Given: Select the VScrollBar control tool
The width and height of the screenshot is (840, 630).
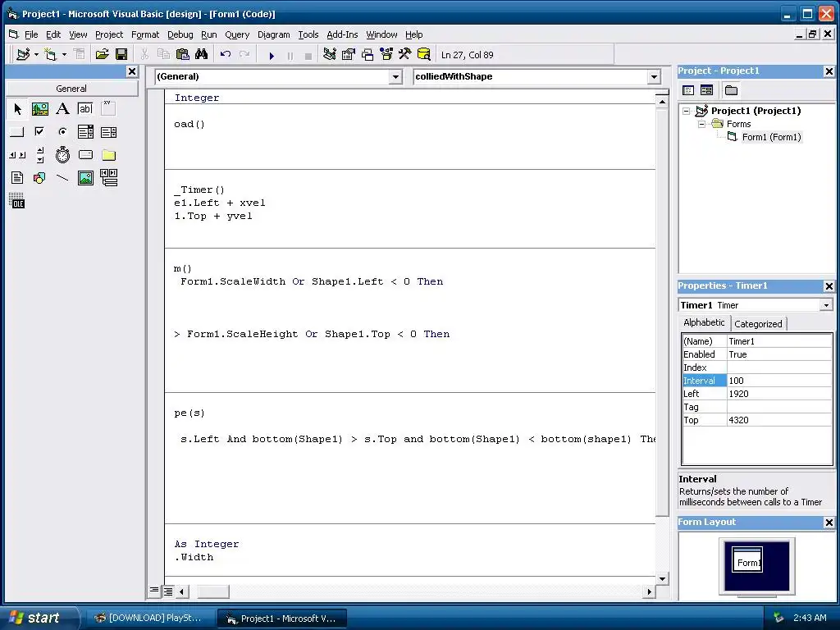Looking at the screenshot, I should coord(40,155).
